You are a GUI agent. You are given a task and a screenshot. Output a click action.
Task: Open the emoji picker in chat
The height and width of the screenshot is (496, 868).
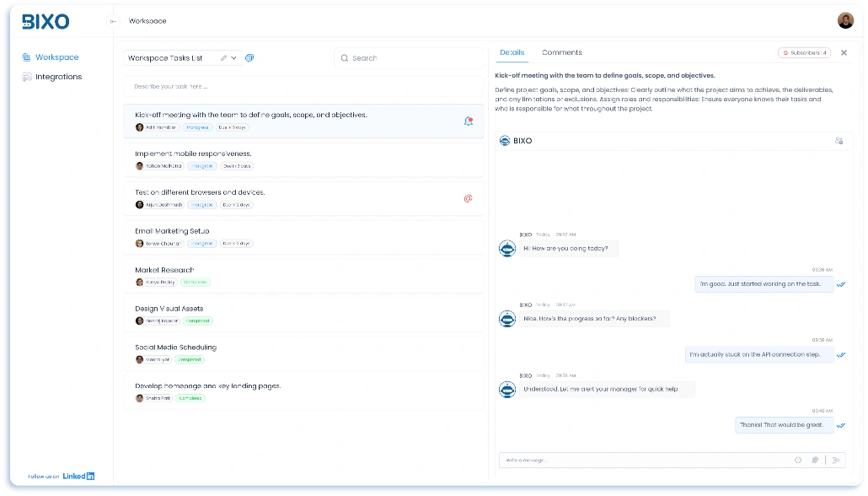click(797, 460)
